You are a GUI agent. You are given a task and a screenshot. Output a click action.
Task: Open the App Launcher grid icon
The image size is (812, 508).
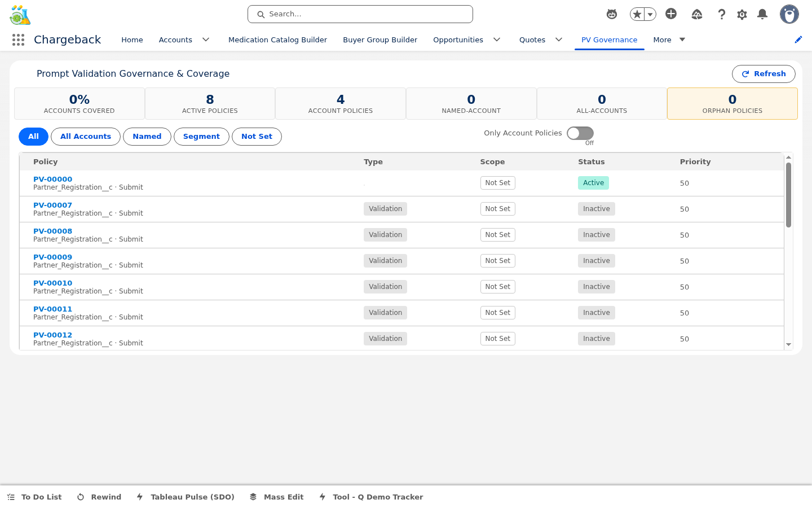coord(18,40)
